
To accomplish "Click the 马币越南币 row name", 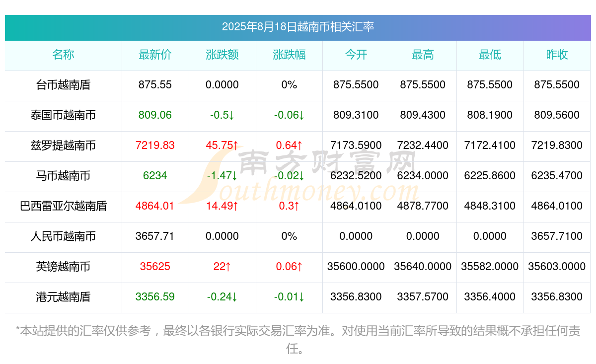I will click(63, 176).
